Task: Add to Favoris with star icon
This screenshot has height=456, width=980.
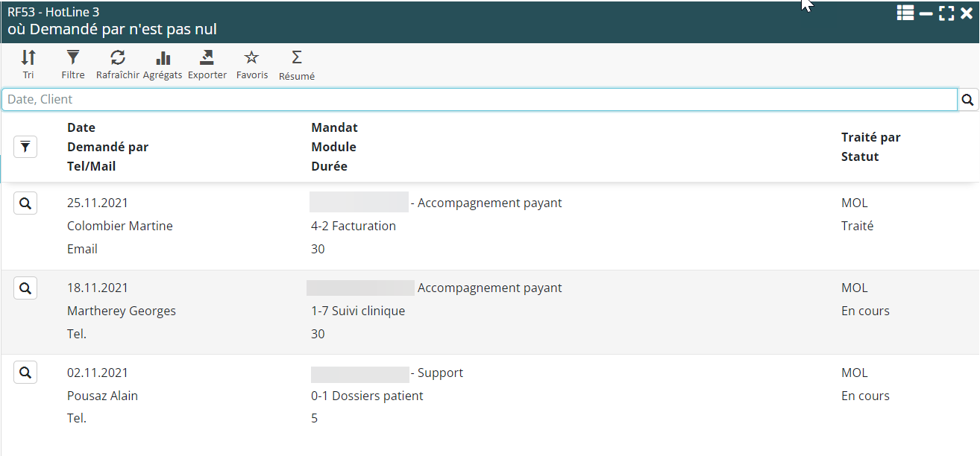Action: (252, 58)
